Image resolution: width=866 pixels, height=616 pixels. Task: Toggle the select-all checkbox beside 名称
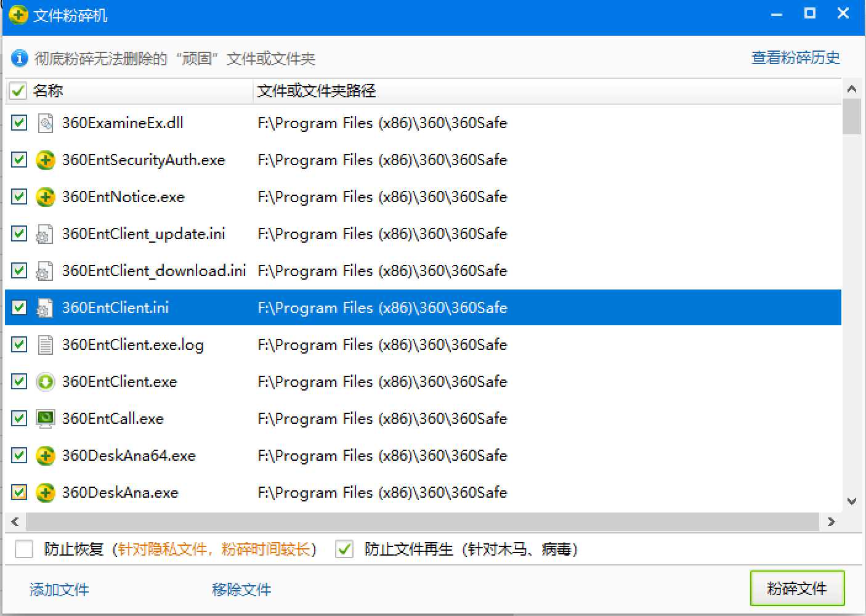click(x=18, y=91)
